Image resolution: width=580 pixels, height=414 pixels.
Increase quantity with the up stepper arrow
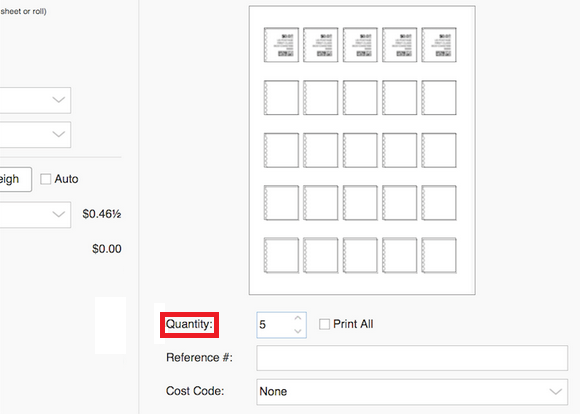tap(298, 319)
